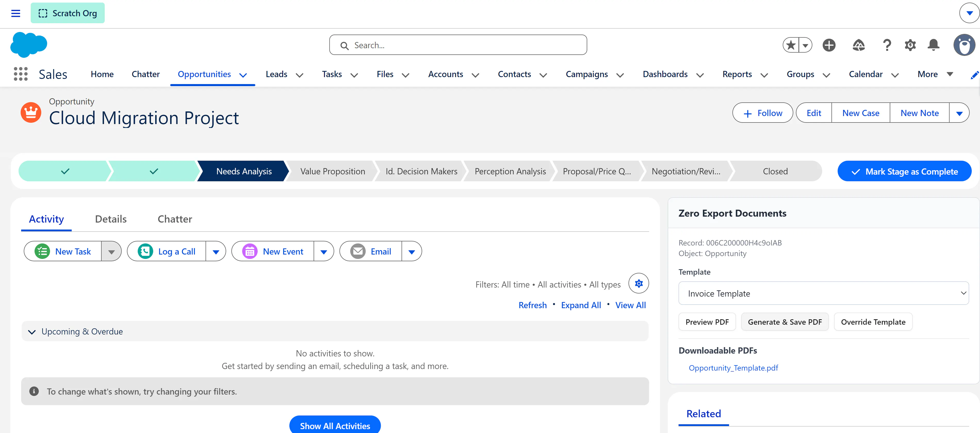Click the info icon in filter hint

tap(34, 391)
